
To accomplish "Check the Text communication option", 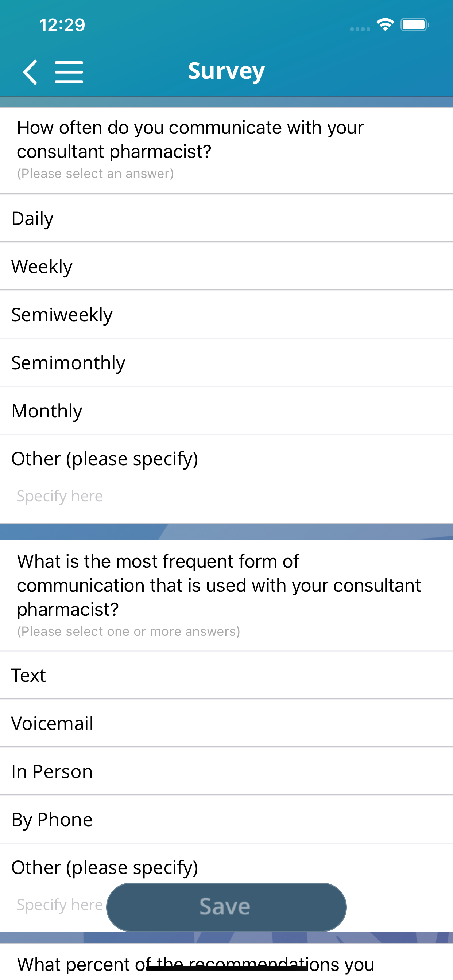I will (x=226, y=675).
